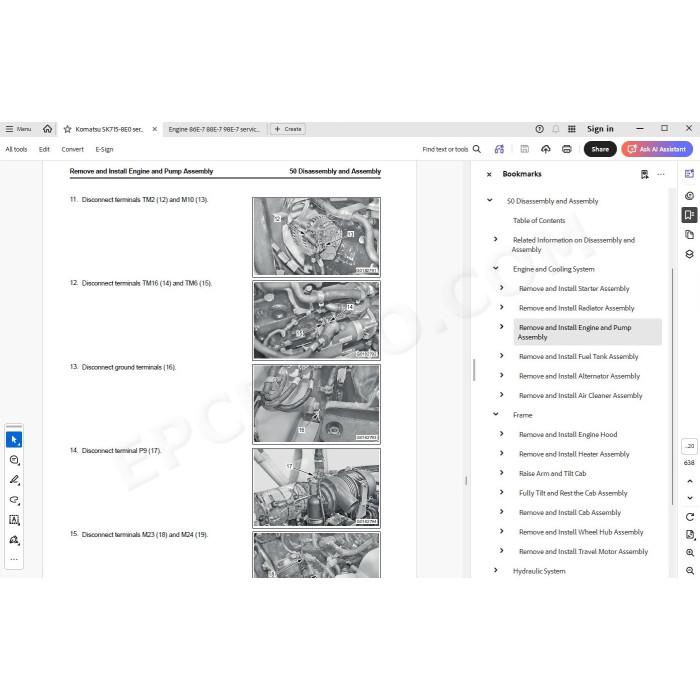Image resolution: width=700 pixels, height=700 pixels.
Task: Open more tools ellipsis in left toolbar
Action: 14,559
